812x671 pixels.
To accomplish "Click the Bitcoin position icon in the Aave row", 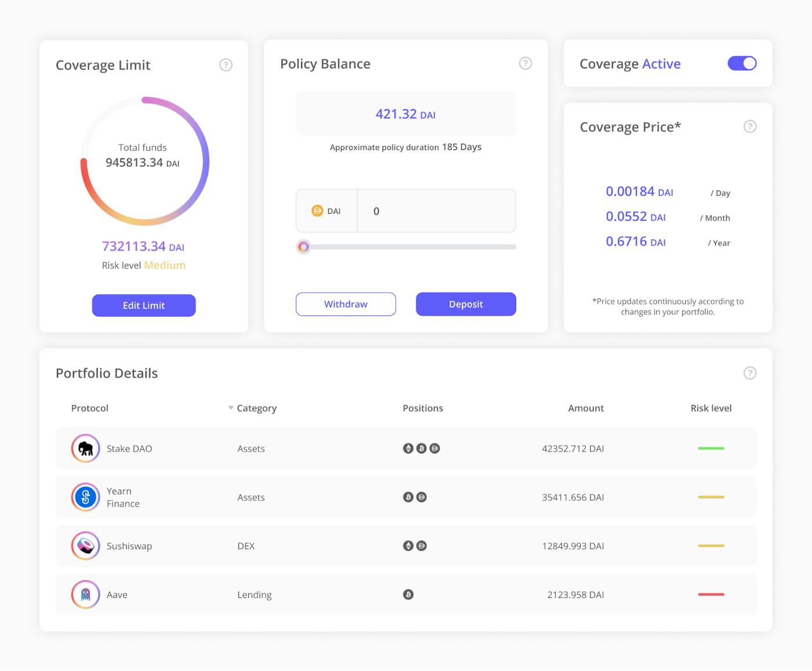I will (408, 594).
